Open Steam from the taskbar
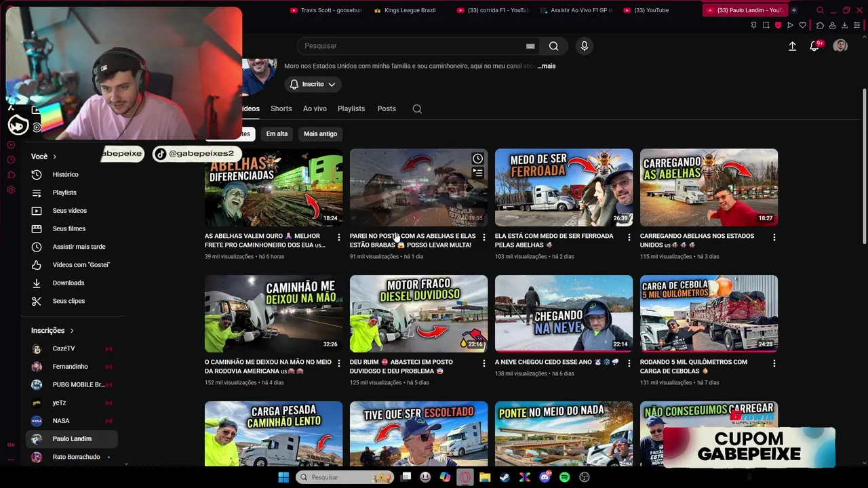 click(505, 477)
